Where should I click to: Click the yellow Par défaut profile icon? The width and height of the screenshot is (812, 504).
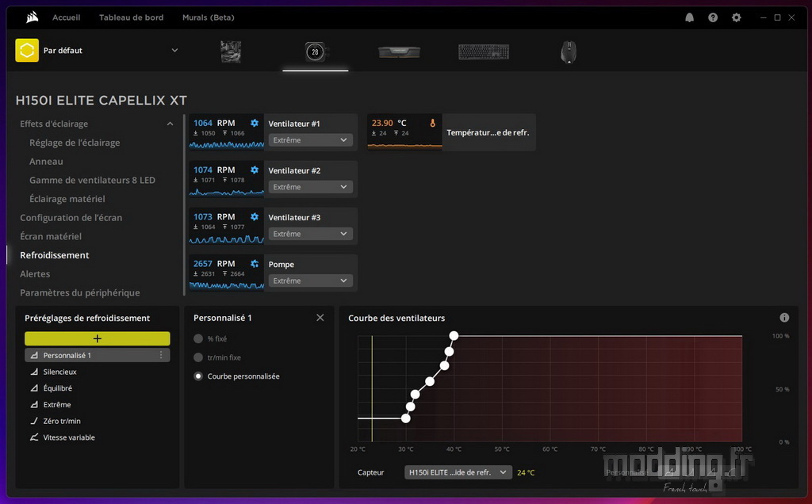(27, 50)
